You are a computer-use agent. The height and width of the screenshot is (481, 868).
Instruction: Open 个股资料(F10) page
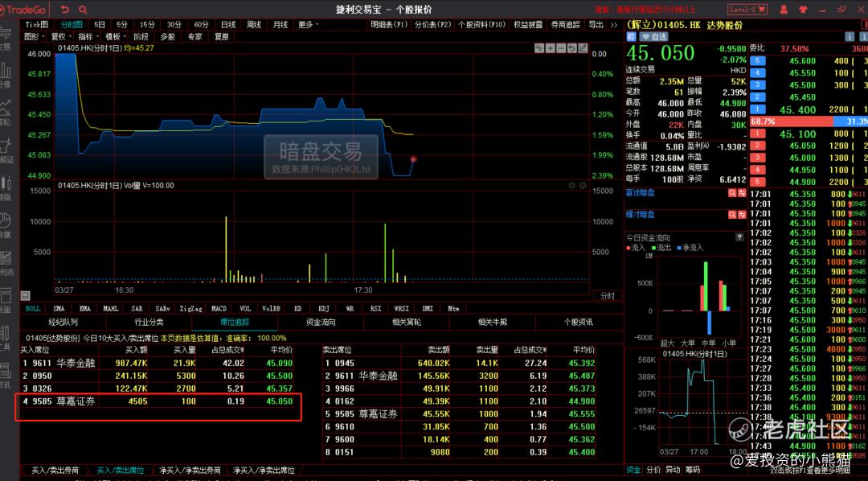pyautogui.click(x=481, y=24)
